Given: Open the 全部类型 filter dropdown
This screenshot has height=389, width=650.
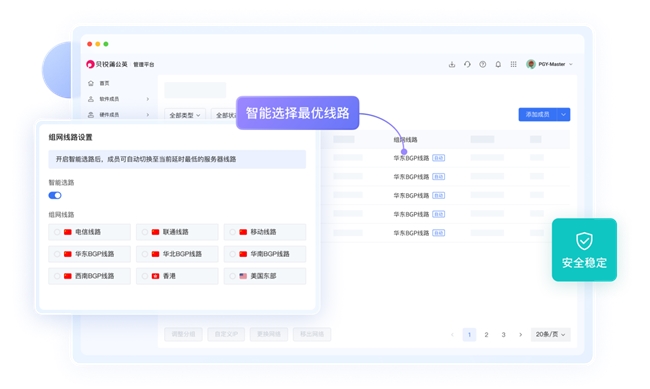Looking at the screenshot, I should pos(185,115).
